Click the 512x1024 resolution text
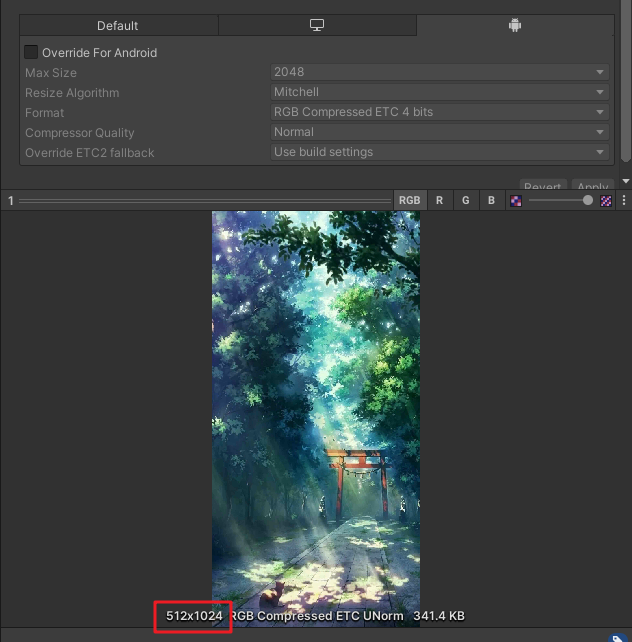 194,616
